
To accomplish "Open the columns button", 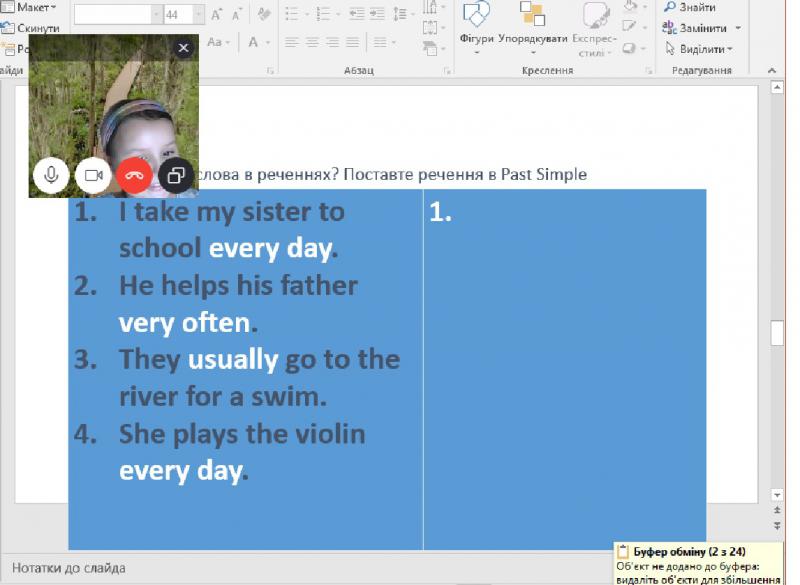I will click(x=385, y=42).
